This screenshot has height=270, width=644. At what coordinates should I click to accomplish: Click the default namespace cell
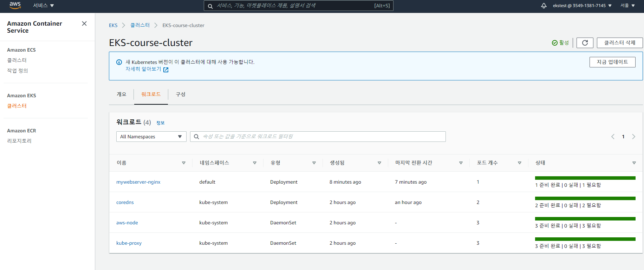[x=207, y=182]
